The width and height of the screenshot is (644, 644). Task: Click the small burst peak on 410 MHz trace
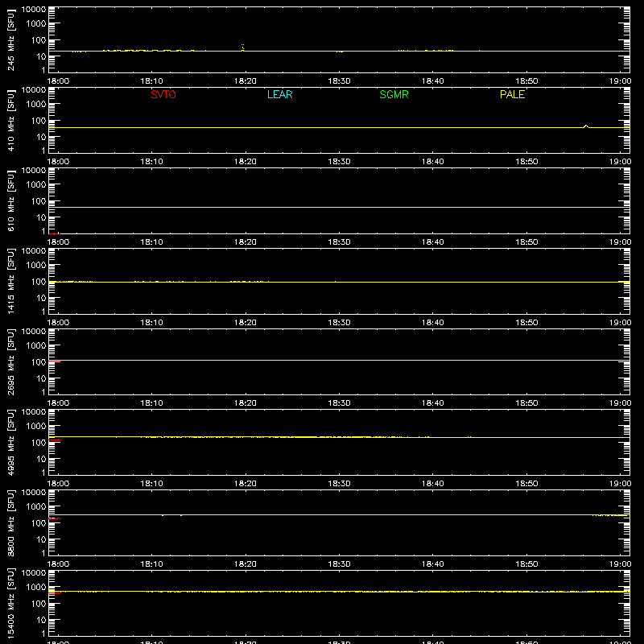pos(586,126)
